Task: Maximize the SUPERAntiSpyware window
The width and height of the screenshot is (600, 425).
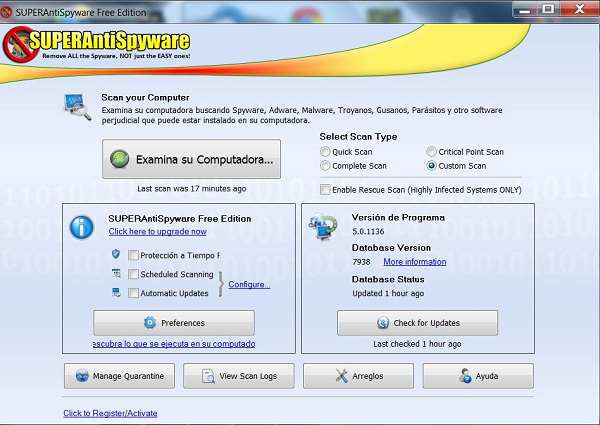Action: click(548, 9)
